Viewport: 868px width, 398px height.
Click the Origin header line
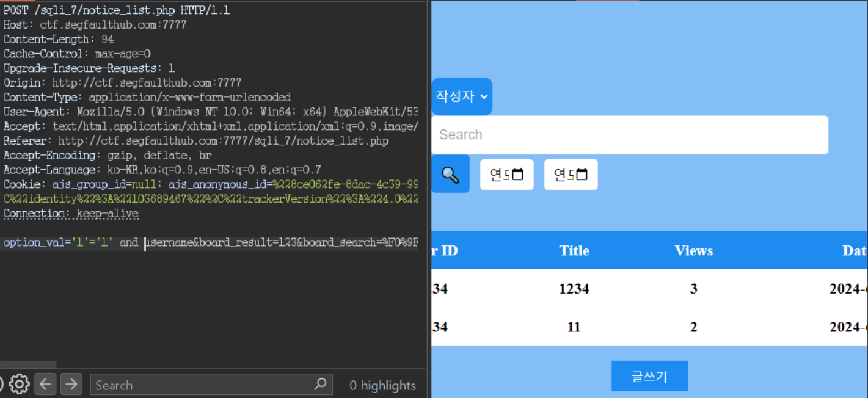(122, 82)
